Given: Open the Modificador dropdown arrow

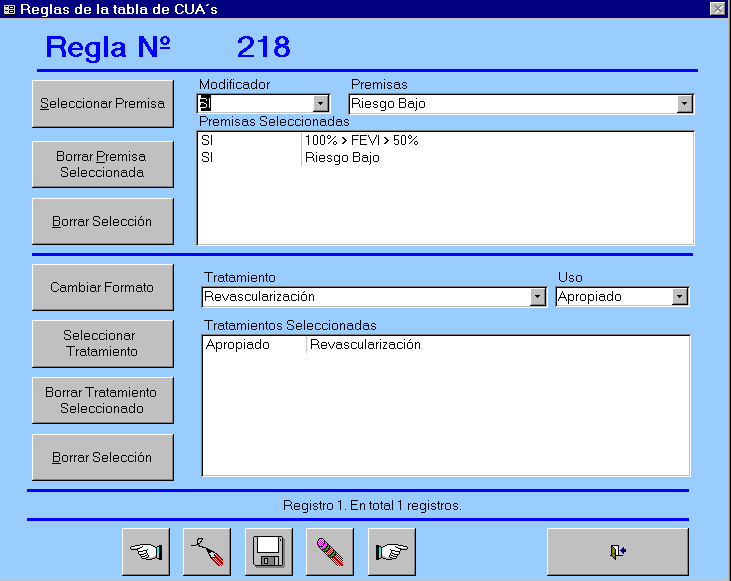Looking at the screenshot, I should click(320, 103).
